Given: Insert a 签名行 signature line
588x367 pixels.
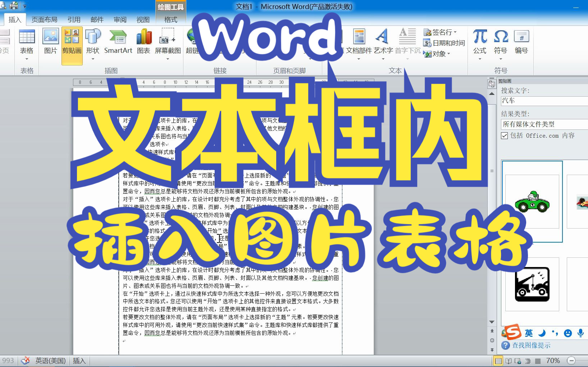Looking at the screenshot, I should coord(440,32).
